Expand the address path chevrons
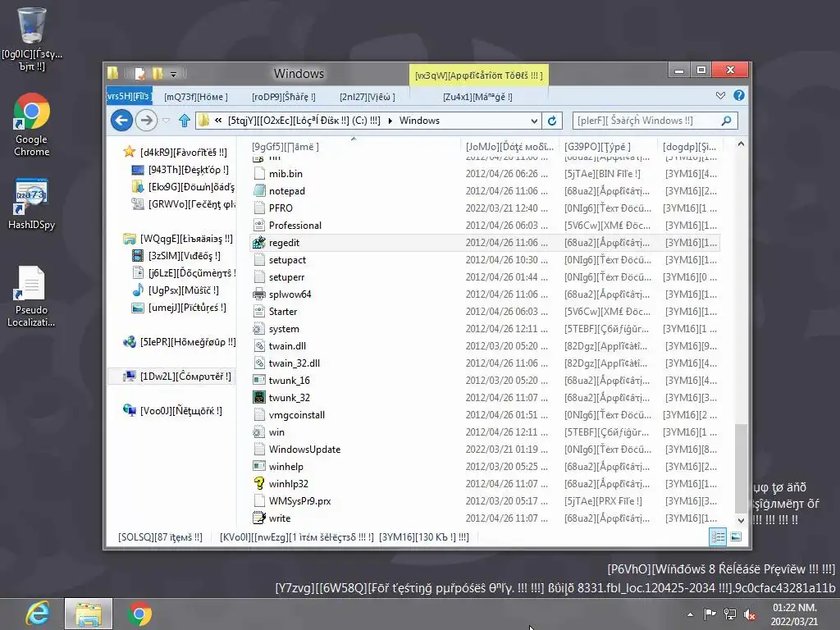Screen dimensions: 840x630 pos(218,121)
